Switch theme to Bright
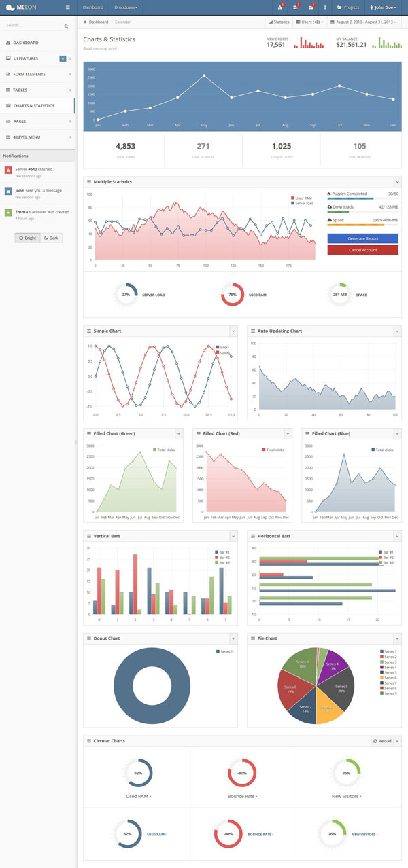 click(x=28, y=238)
